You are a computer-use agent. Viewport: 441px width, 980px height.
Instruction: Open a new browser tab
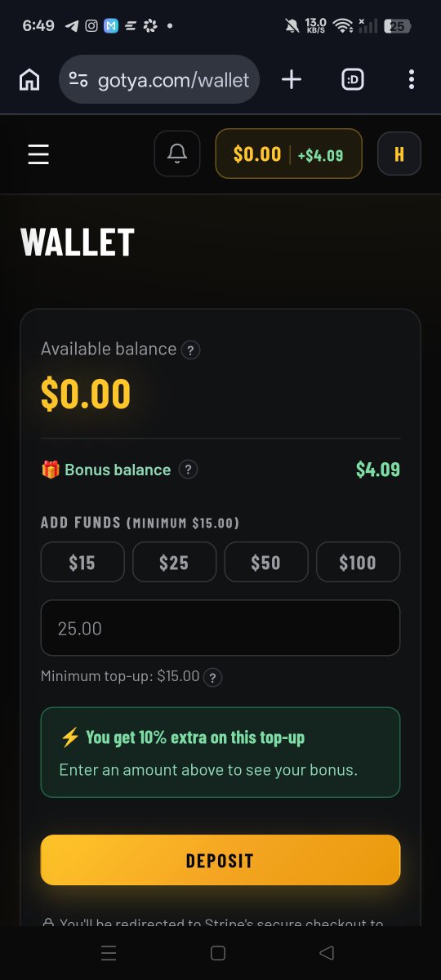292,79
